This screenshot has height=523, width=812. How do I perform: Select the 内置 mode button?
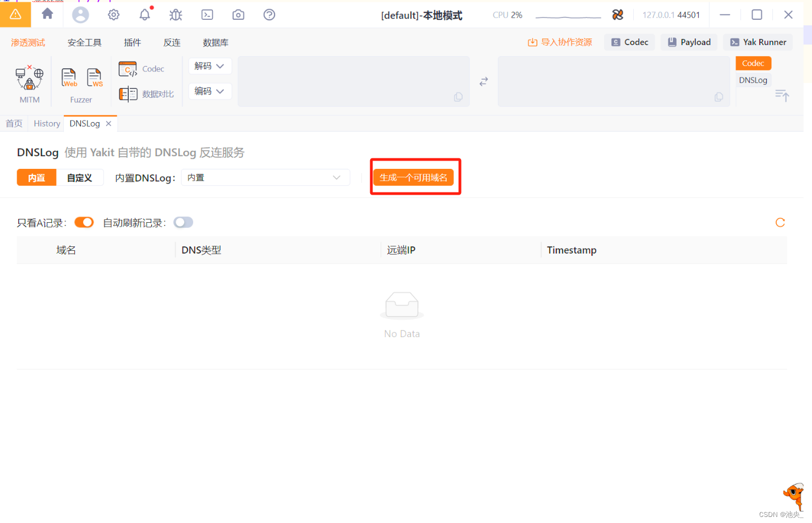[36, 178]
